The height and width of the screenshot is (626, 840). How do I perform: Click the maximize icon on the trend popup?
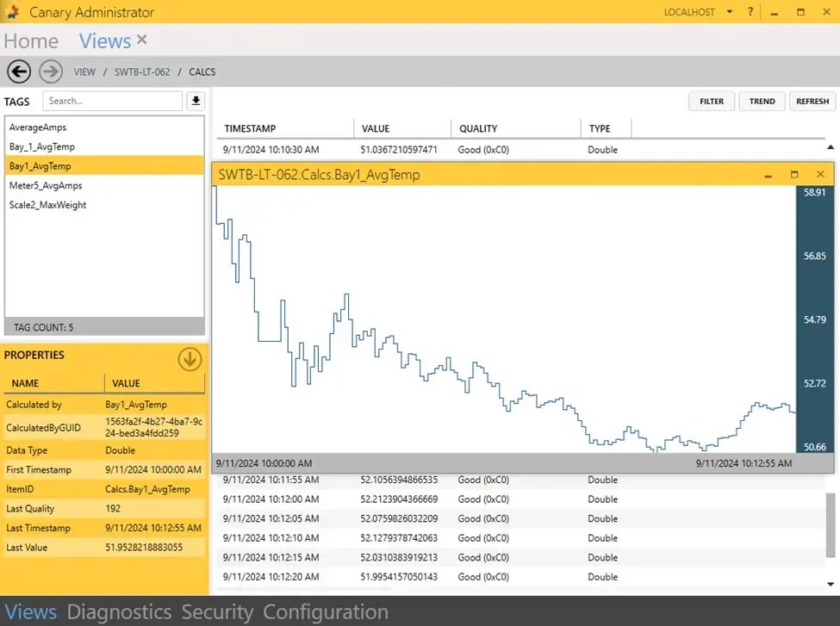pyautogui.click(x=793, y=174)
